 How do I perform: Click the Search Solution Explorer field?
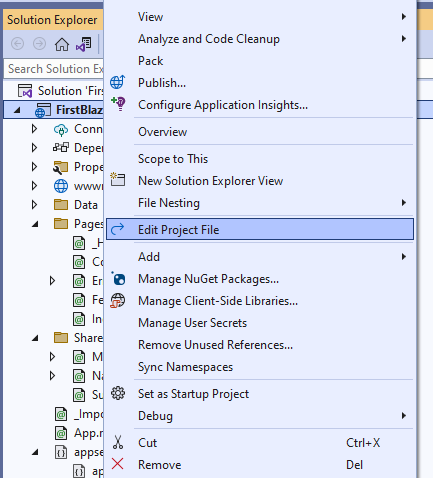point(54,69)
